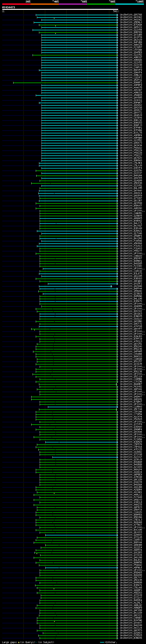Select the UniRef100_A9RCQ7 label
This screenshot has height=644, width=146.
coord(131,58)
